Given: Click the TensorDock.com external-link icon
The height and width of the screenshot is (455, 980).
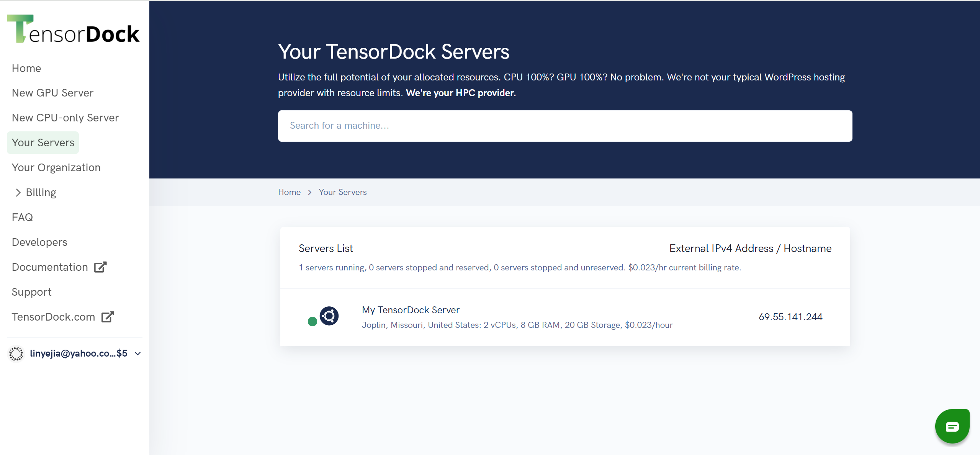Looking at the screenshot, I should (108, 317).
